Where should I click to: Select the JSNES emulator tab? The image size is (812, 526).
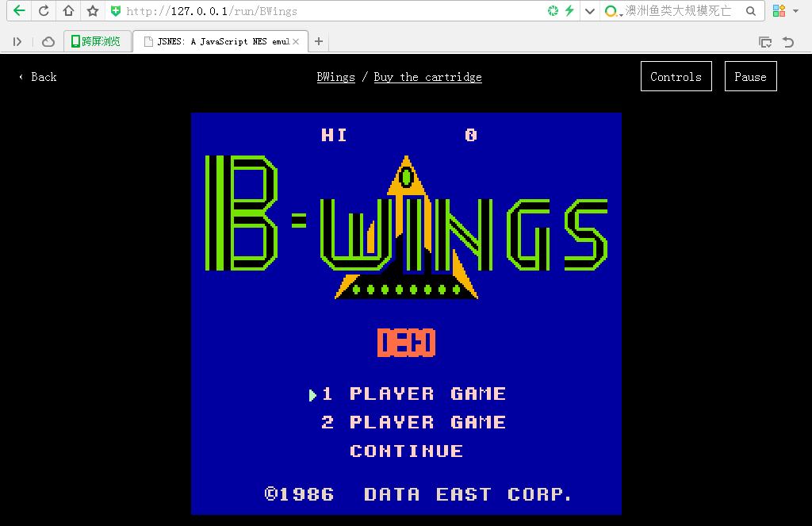(x=220, y=41)
